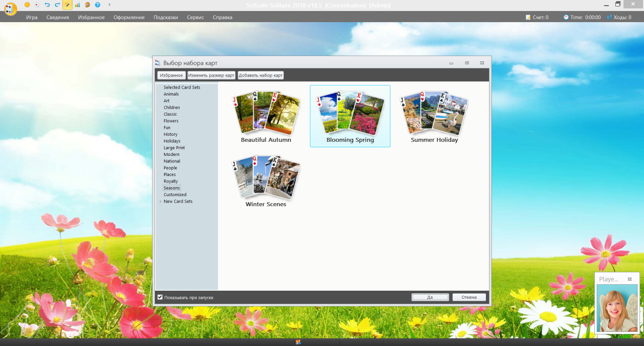Screen dimensions: 644x346
Task: Click the playing cards icon in toolbar
Action: 37,5
